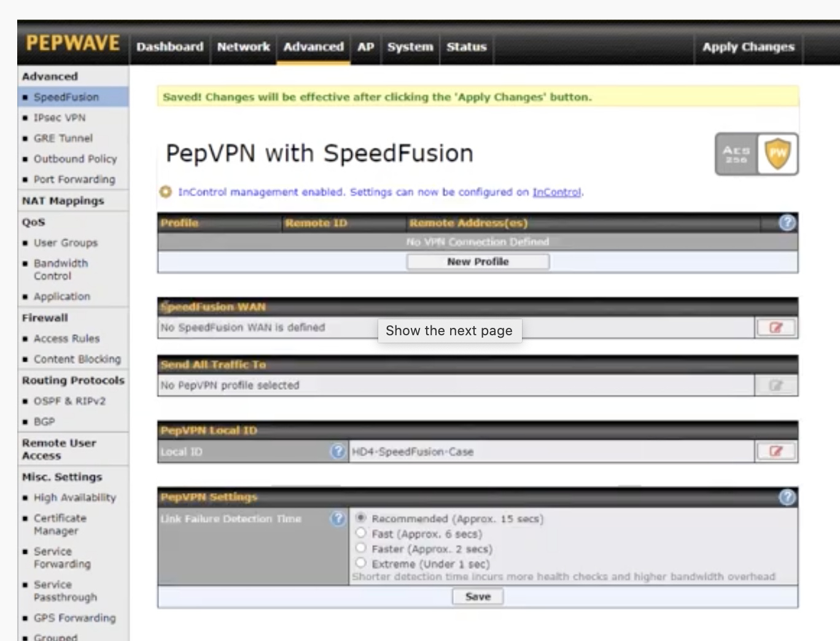This screenshot has width=840, height=641.
Task: Open Content Blocking under Firewall
Action: coord(77,359)
